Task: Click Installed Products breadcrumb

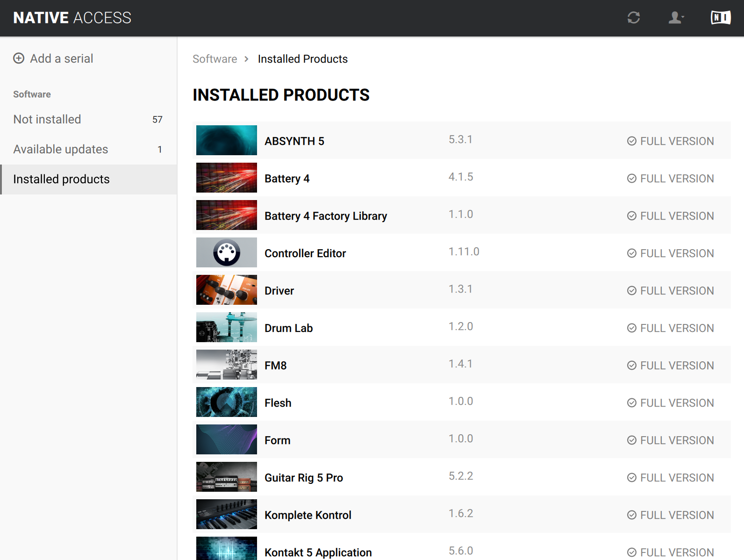Action: point(303,59)
